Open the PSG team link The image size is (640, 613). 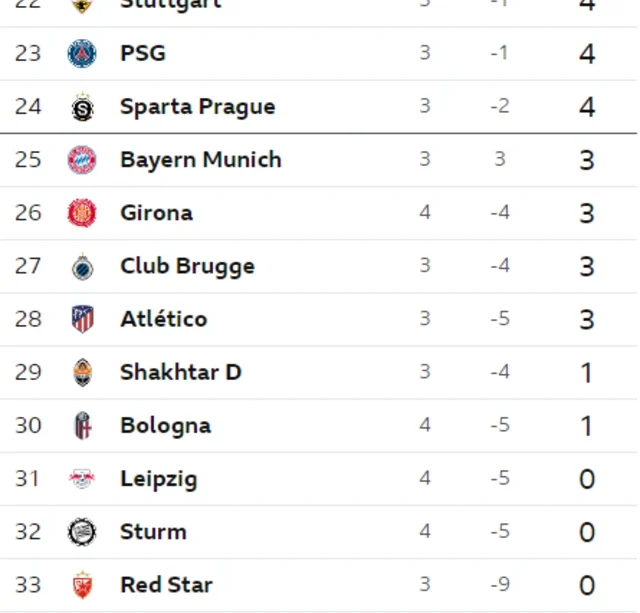pos(143,53)
